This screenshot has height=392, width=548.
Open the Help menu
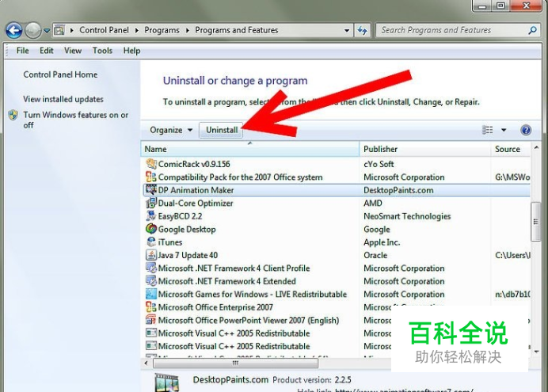click(x=131, y=51)
